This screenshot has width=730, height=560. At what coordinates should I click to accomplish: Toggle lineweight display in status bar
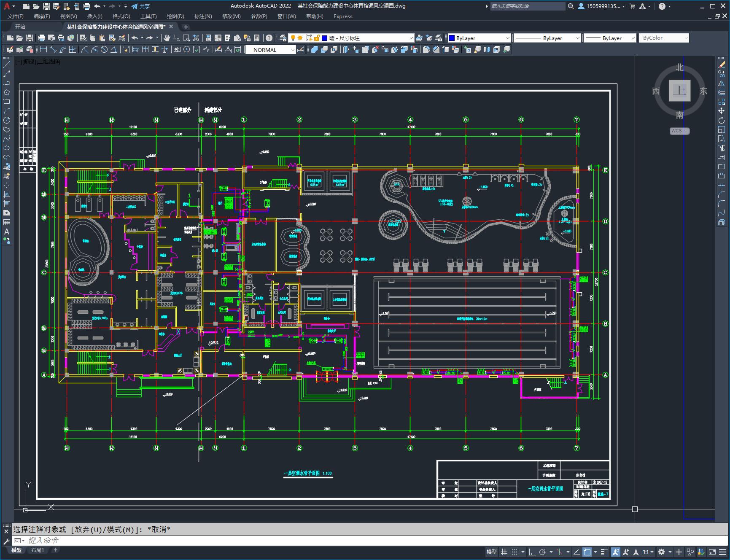coord(604,552)
